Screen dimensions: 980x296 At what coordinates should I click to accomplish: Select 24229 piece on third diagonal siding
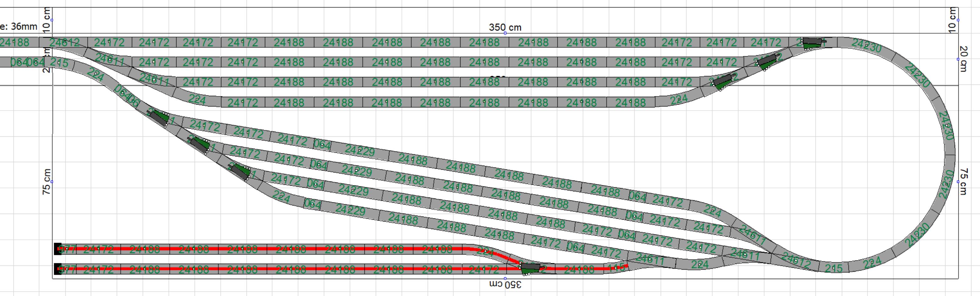(354, 190)
